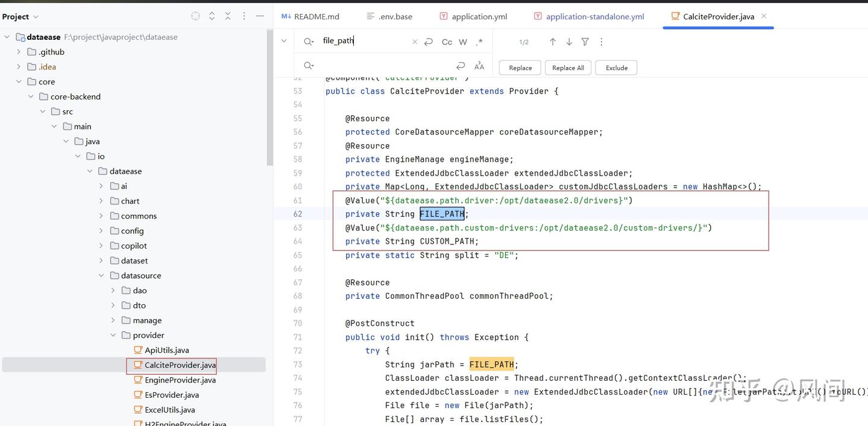Screen dimensions: 868x426
Task: Toggle match case with Cc option
Action: click(447, 42)
